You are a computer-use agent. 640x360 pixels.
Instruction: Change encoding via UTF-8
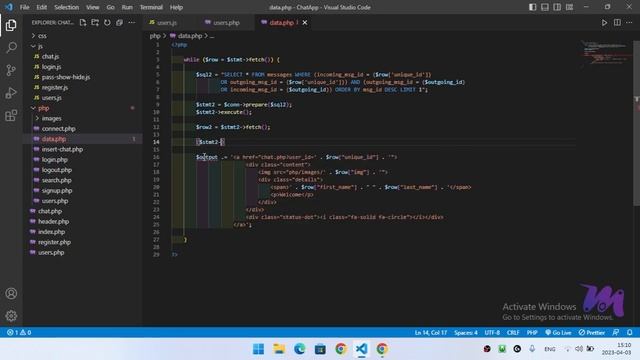[x=492, y=333]
